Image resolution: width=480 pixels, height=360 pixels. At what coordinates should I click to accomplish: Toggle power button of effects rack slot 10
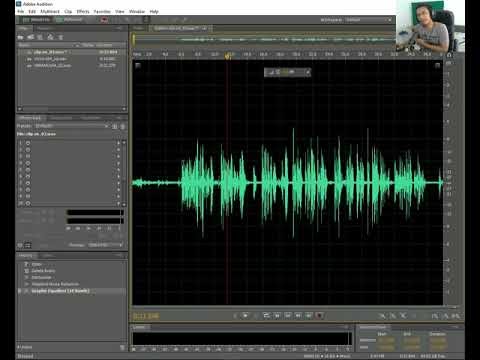(28, 203)
